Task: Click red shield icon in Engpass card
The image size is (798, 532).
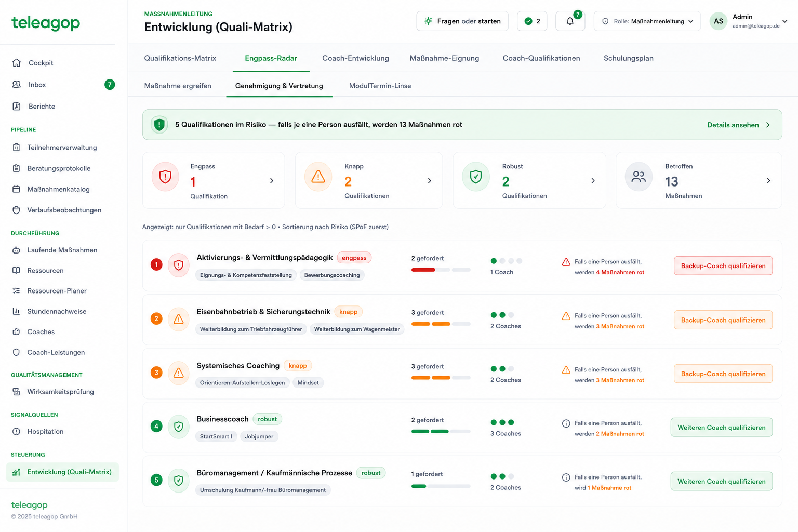Action: coord(165,177)
